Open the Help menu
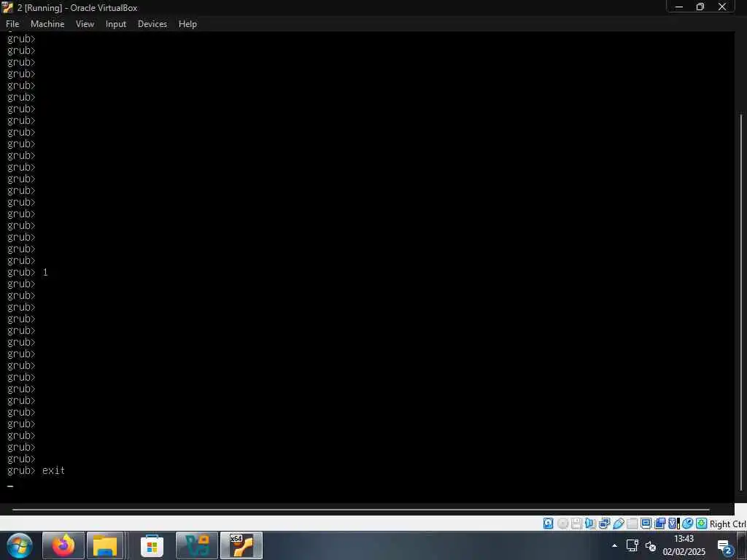 (187, 24)
